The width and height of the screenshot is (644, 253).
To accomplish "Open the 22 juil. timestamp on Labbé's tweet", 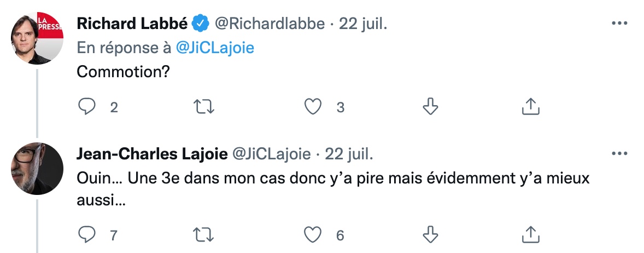I will [363, 24].
